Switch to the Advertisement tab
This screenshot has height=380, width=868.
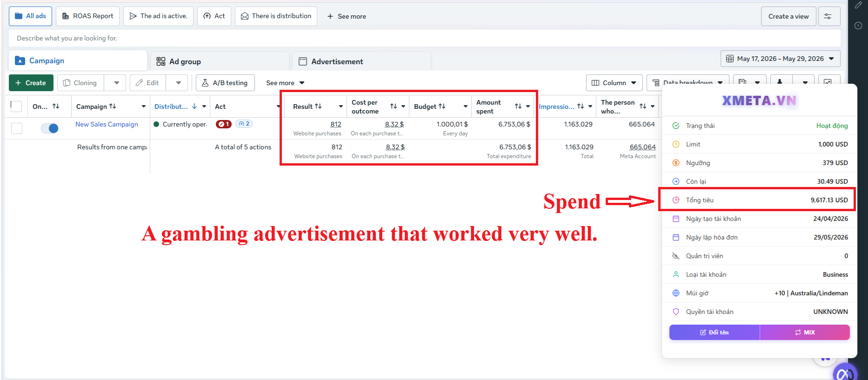pos(331,61)
